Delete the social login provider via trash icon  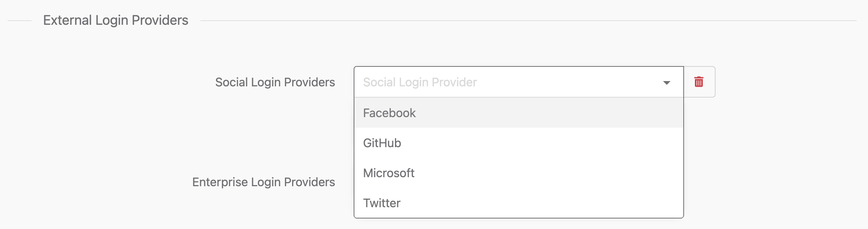(x=699, y=82)
